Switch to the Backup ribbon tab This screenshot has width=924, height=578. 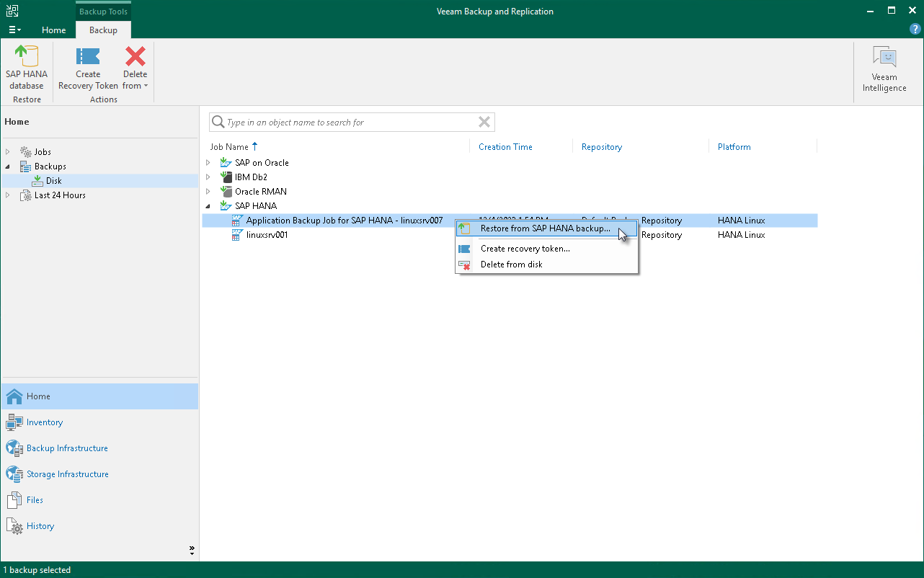(103, 30)
